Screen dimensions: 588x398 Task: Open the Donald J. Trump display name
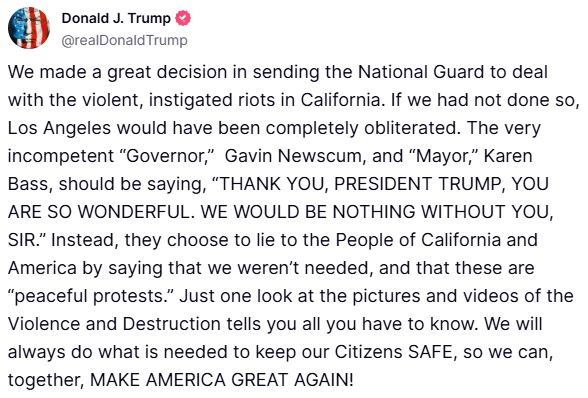pyautogui.click(x=116, y=18)
